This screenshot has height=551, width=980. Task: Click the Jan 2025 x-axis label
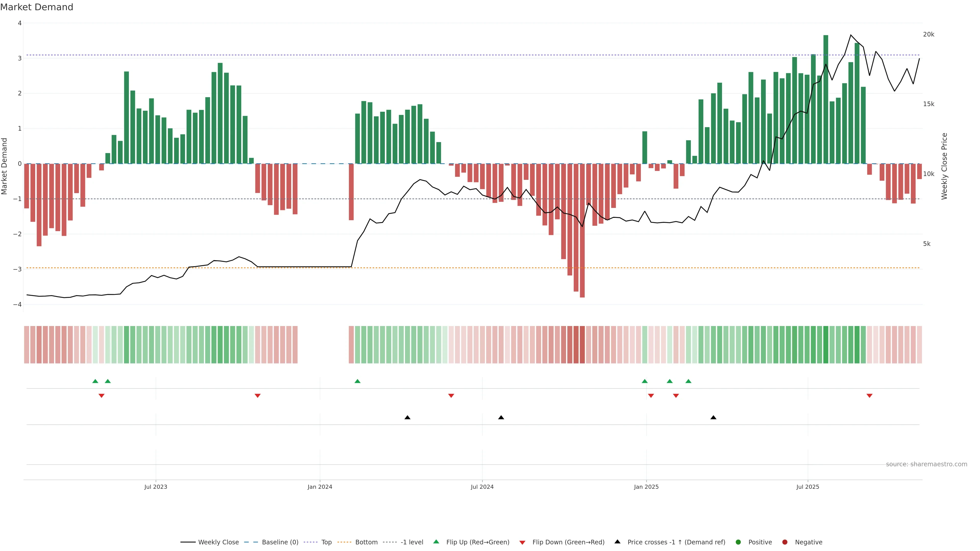[646, 487]
